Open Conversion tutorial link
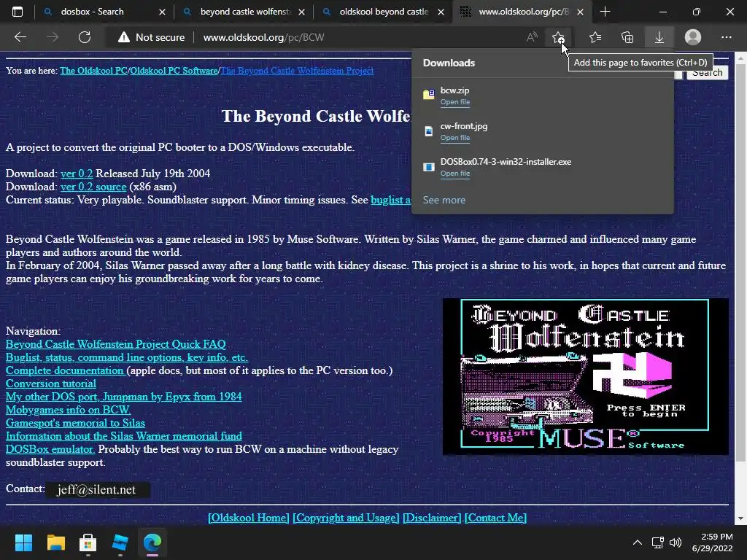The height and width of the screenshot is (560, 747). tap(51, 384)
